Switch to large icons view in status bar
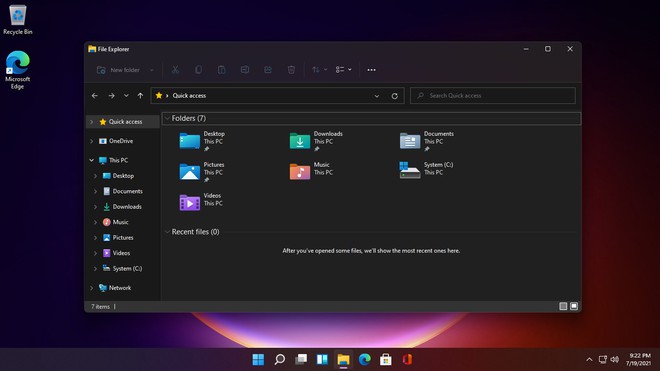 click(x=574, y=307)
